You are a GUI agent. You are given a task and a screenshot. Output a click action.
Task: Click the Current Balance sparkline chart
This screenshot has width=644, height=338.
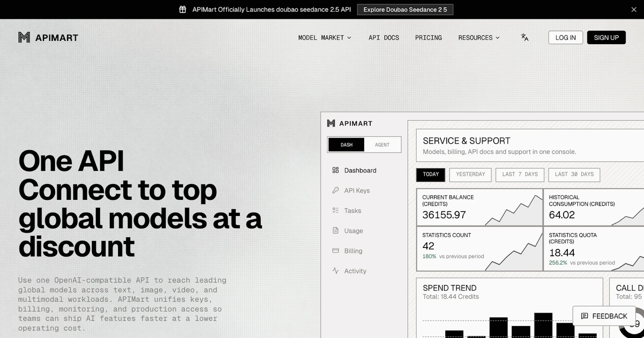coord(514,211)
